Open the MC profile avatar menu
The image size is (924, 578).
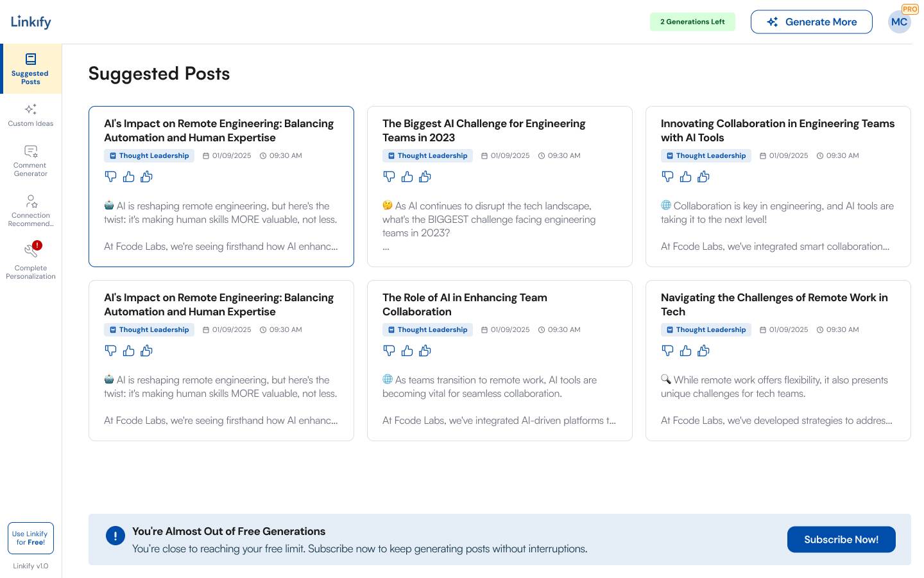[x=899, y=22]
